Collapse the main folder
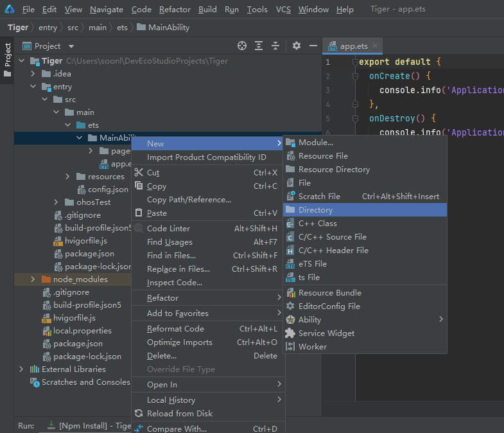504x433 pixels. [x=56, y=112]
